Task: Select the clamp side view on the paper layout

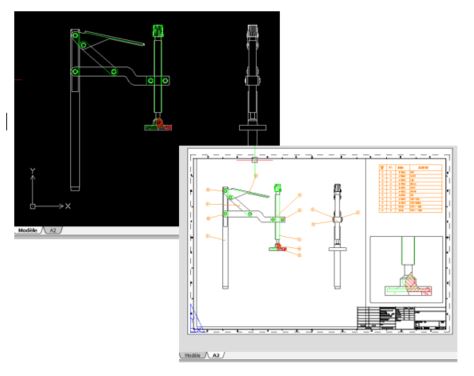Action: click(x=338, y=236)
